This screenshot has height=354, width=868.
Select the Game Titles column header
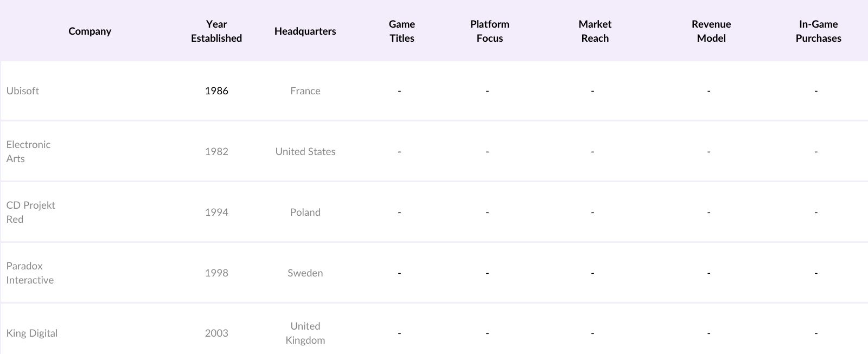click(x=401, y=31)
